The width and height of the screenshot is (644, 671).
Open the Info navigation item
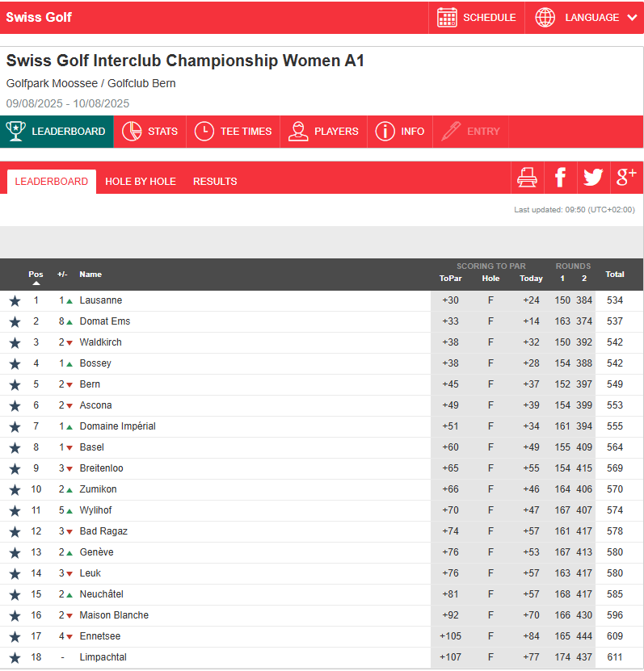click(400, 132)
